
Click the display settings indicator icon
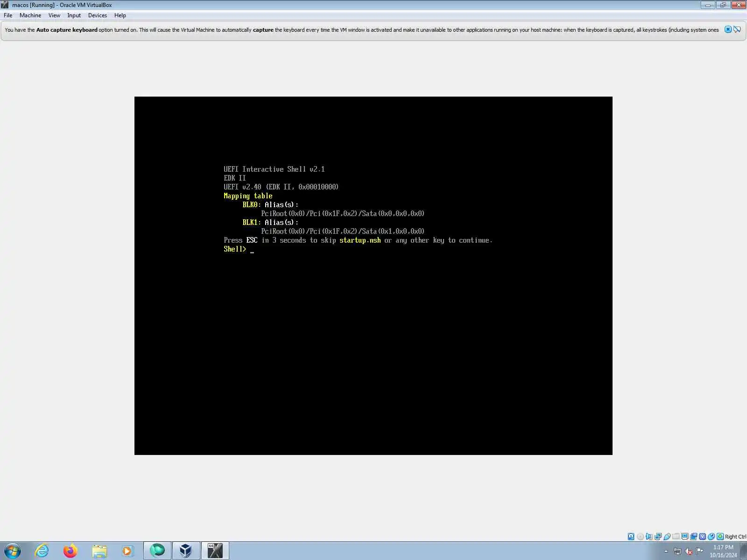coord(685,536)
